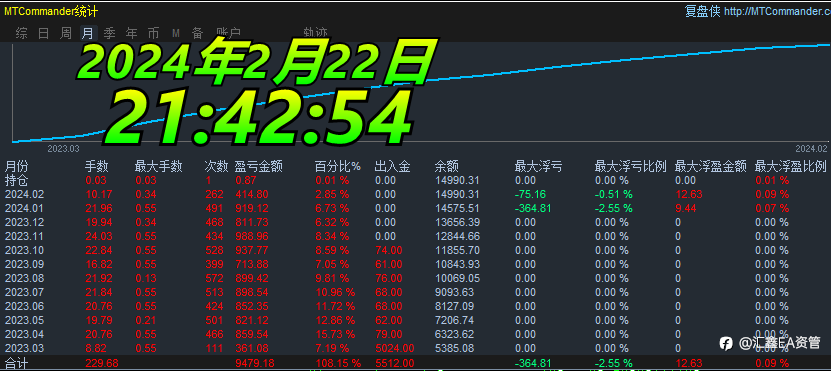Click the balance value 13656.39
Viewport: 831px width, 371px height.
click(457, 222)
